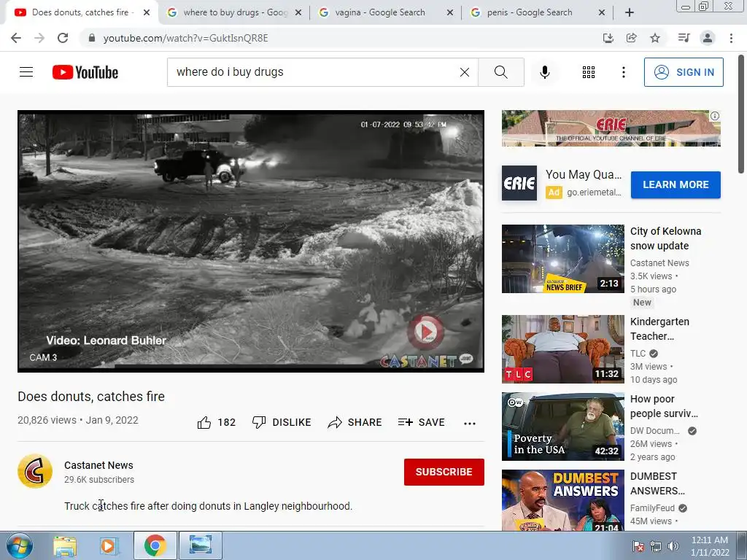Image resolution: width=747 pixels, height=560 pixels.
Task: Open the YouTube hamburger guide menu
Action: click(x=26, y=72)
